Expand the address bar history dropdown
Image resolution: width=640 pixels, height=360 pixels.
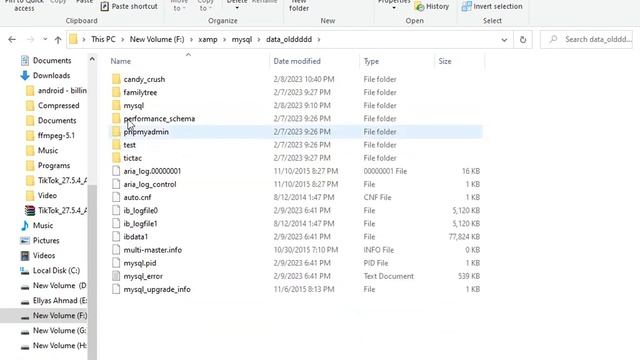click(504, 40)
